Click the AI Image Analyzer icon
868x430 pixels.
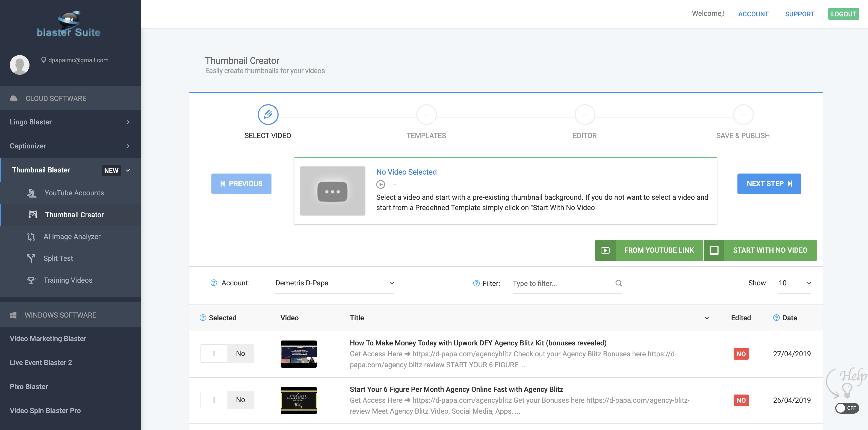31,236
